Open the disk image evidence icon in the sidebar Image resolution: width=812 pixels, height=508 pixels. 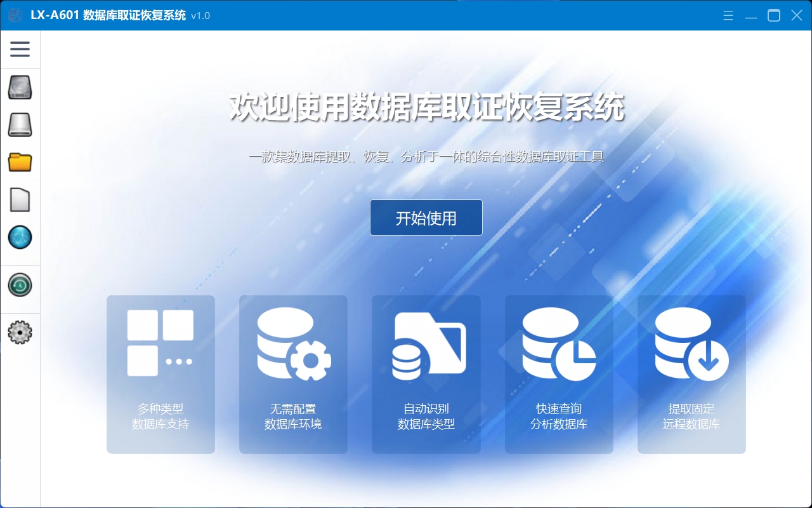[20, 124]
